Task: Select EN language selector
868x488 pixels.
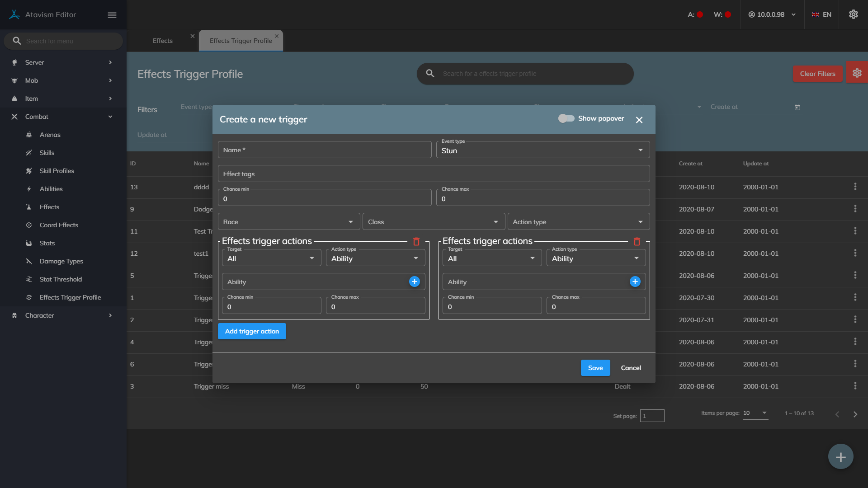Action: [x=821, y=14]
